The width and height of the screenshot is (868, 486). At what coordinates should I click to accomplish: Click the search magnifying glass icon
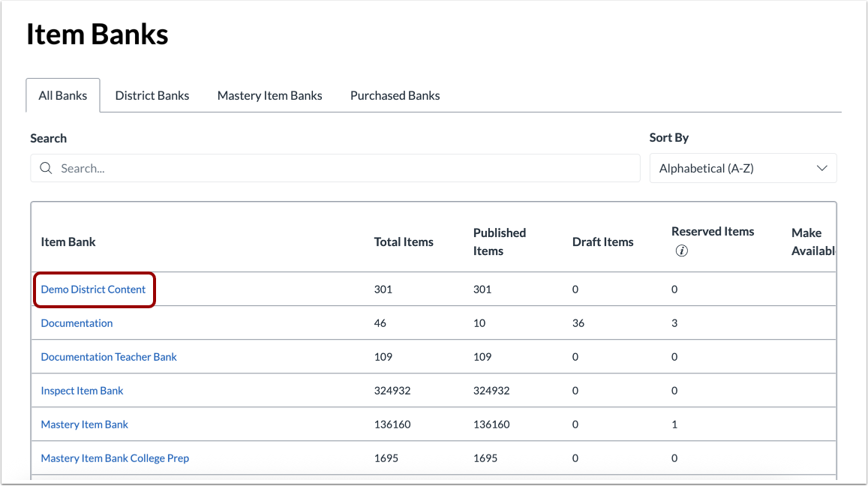tap(46, 168)
